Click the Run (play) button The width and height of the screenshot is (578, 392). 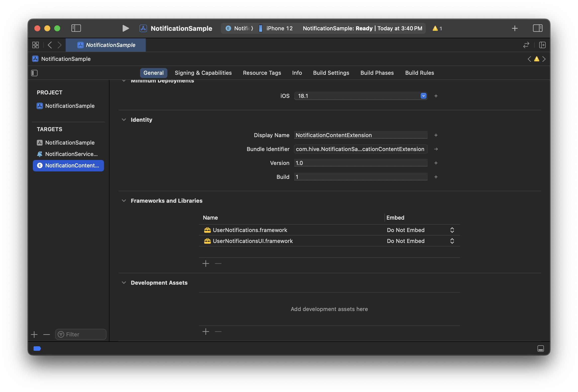click(x=126, y=28)
